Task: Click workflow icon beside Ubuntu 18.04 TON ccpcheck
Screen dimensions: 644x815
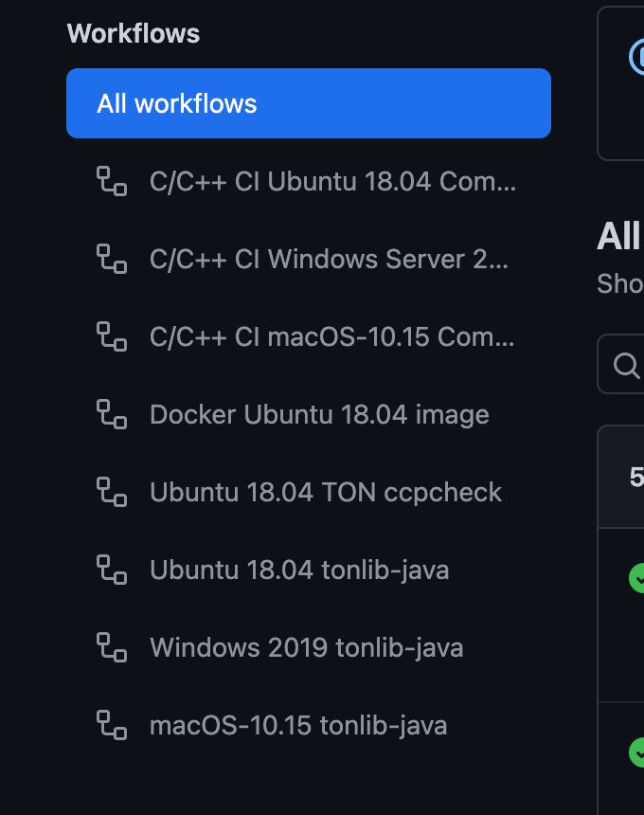Action: pyautogui.click(x=112, y=492)
